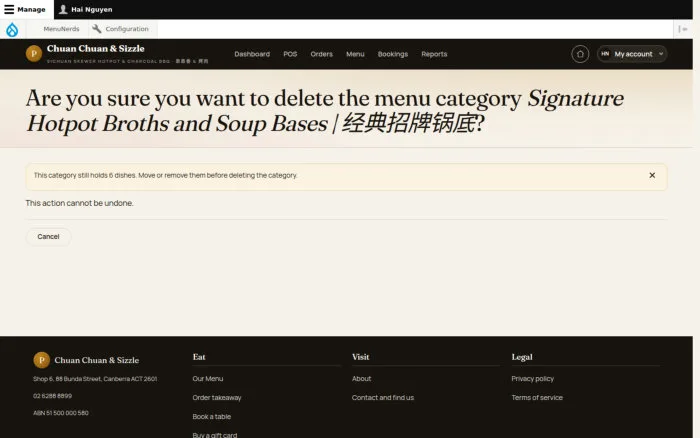The height and width of the screenshot is (438, 700).
Task: Open Buy a gift card footer link
Action: (x=215, y=435)
